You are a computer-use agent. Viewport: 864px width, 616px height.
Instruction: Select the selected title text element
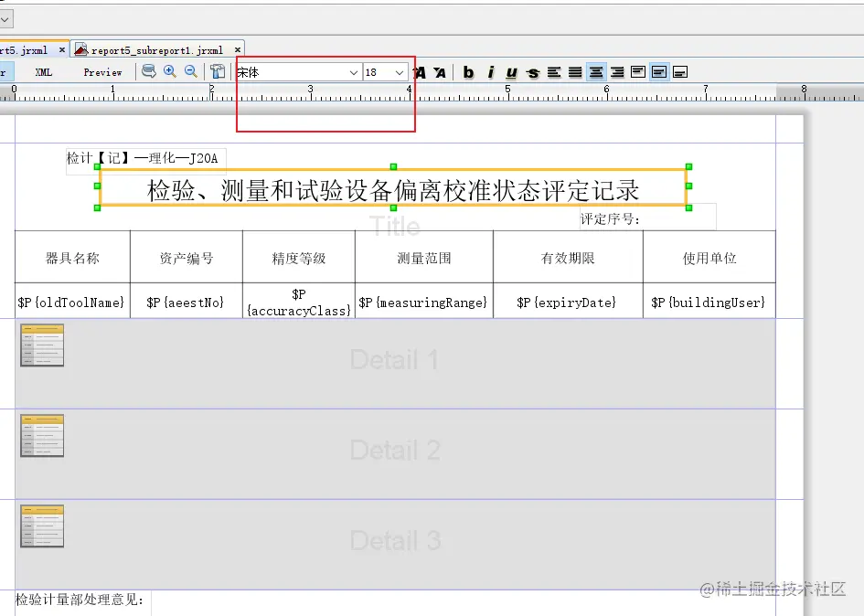point(391,189)
